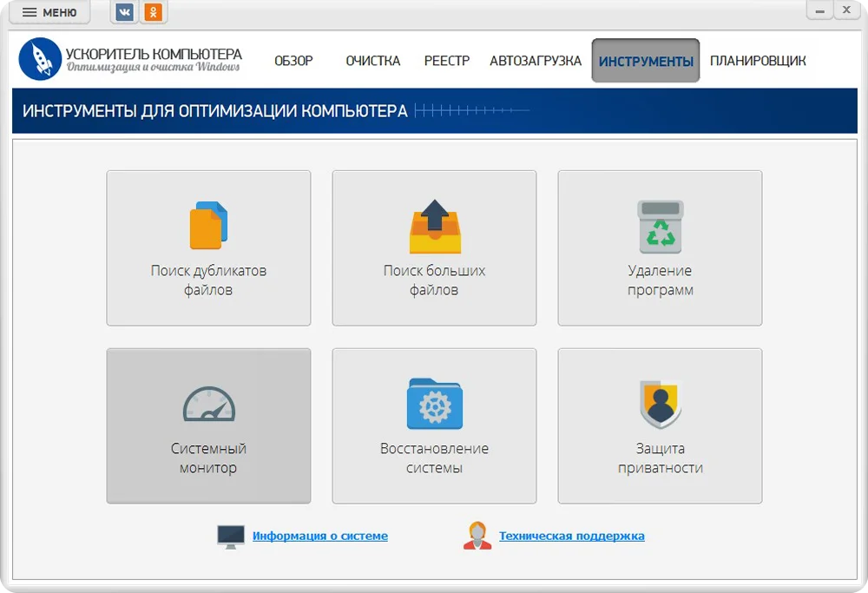Open Поиск больших файлов tool
This screenshot has height=593, width=868.
(434, 247)
